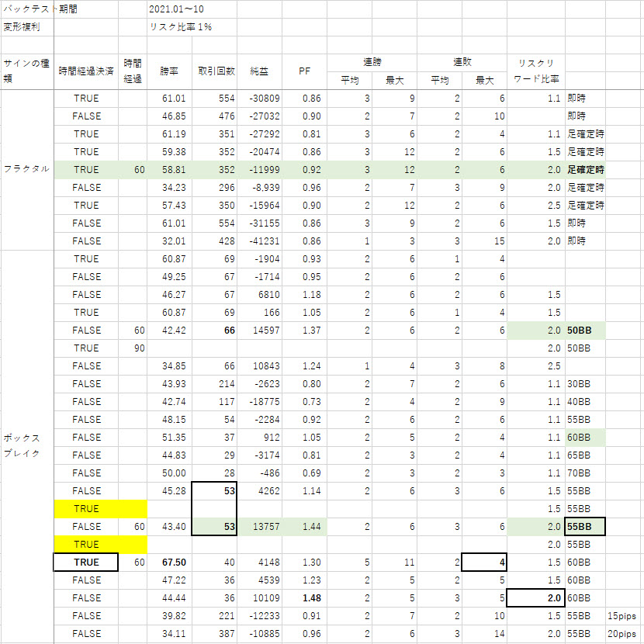Select net profit cell -12233

260,615
